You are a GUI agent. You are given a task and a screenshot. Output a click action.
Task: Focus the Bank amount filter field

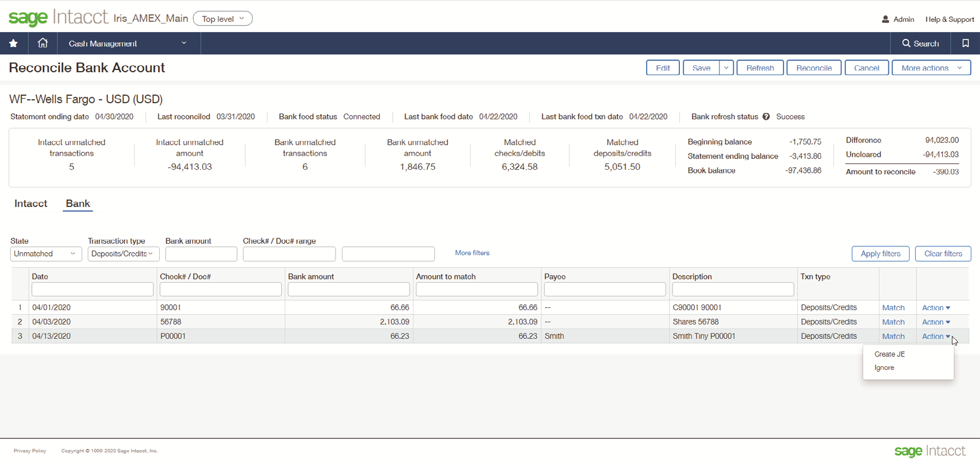[x=201, y=254]
